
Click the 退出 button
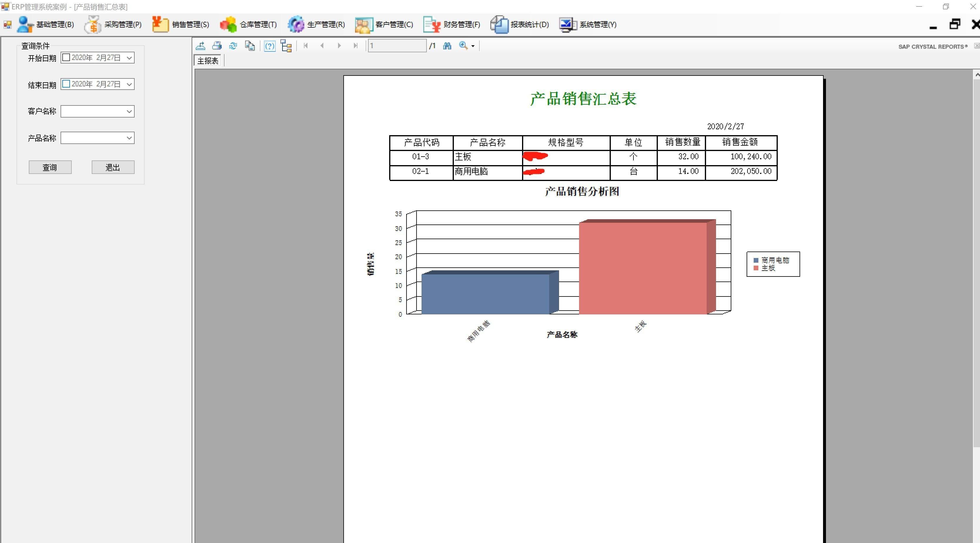click(x=113, y=167)
